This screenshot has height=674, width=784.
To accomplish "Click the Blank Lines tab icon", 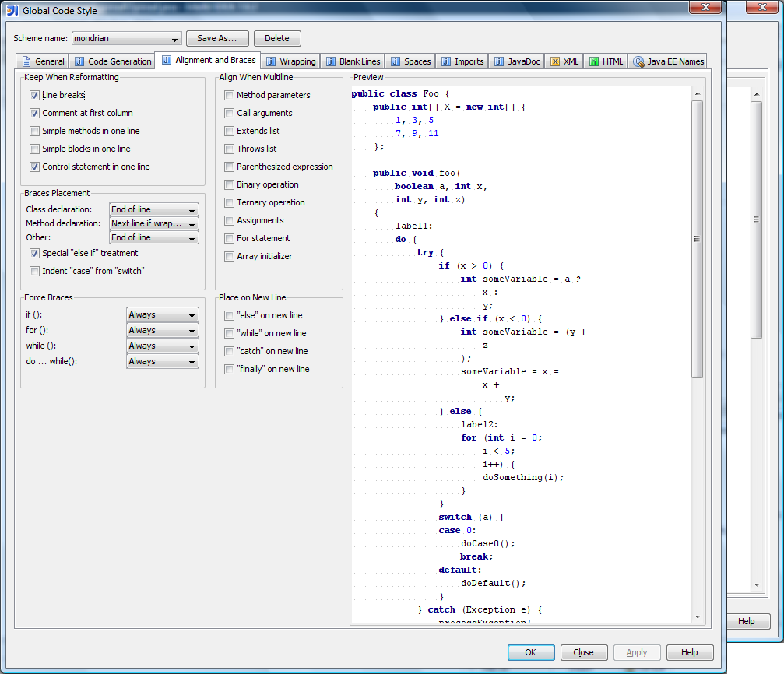I will pyautogui.click(x=330, y=61).
